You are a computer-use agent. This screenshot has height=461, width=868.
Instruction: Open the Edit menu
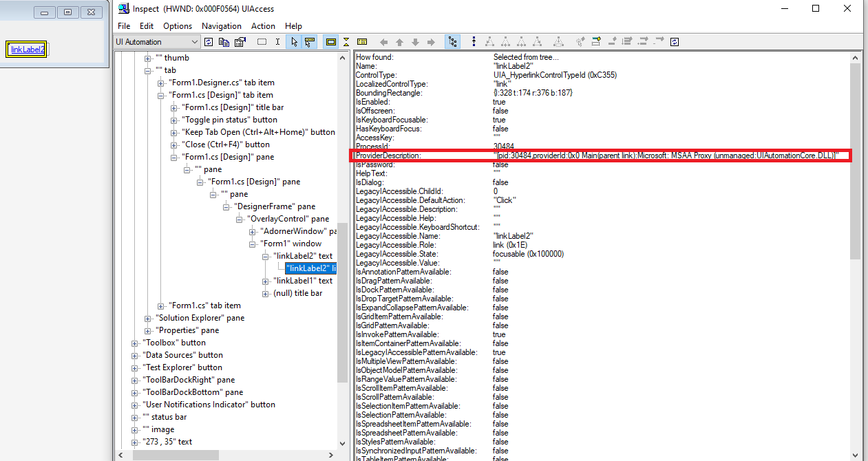pyautogui.click(x=147, y=26)
